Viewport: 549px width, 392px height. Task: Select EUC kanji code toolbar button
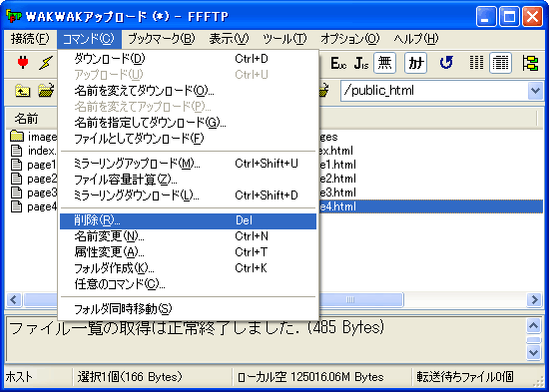pyautogui.click(x=338, y=64)
